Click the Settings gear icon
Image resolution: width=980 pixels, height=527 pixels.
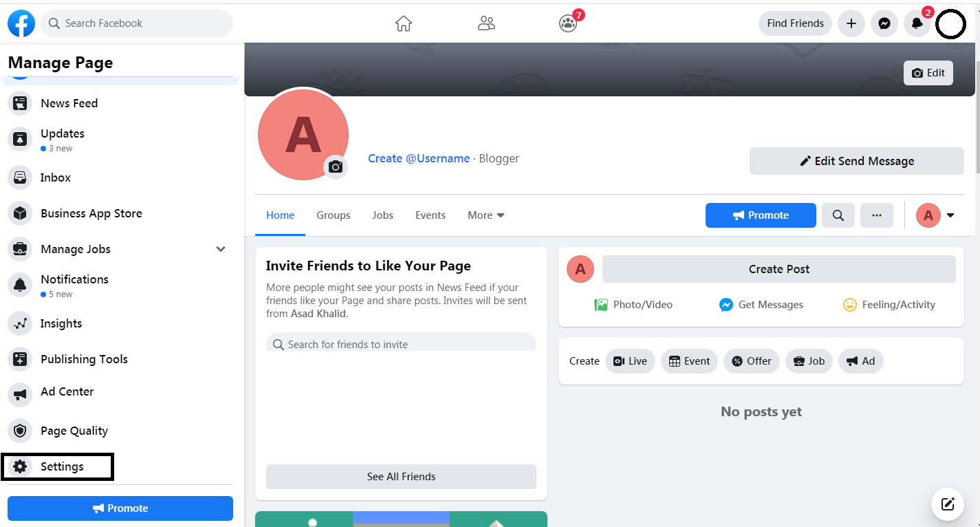(20, 466)
